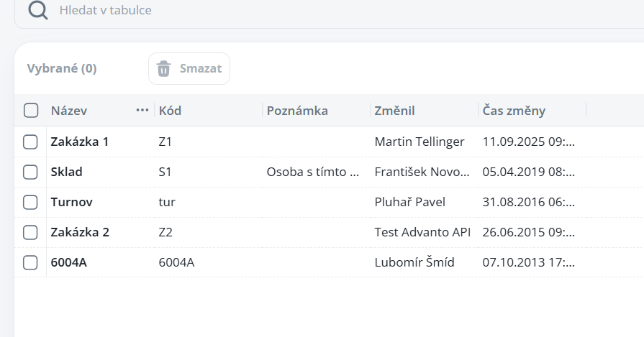Click the truncated note 'Osoba s tímto ...'

pos(312,172)
